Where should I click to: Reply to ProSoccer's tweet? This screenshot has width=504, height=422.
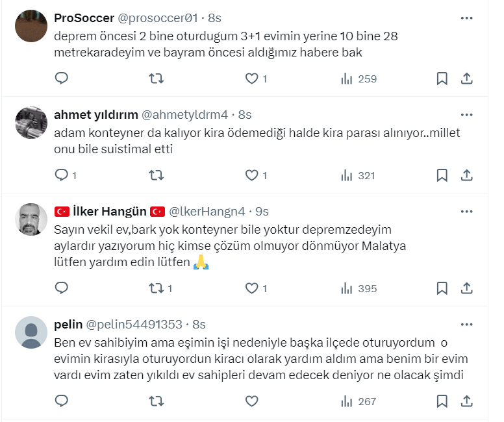tap(62, 79)
